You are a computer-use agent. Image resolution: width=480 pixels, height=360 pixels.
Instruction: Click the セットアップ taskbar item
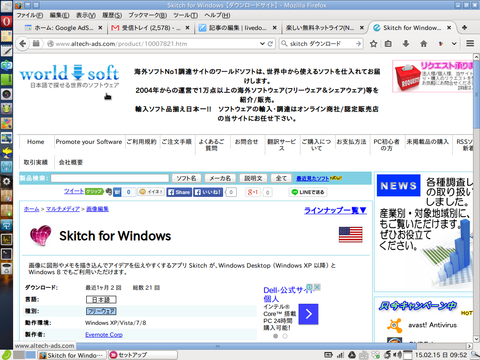(143, 355)
